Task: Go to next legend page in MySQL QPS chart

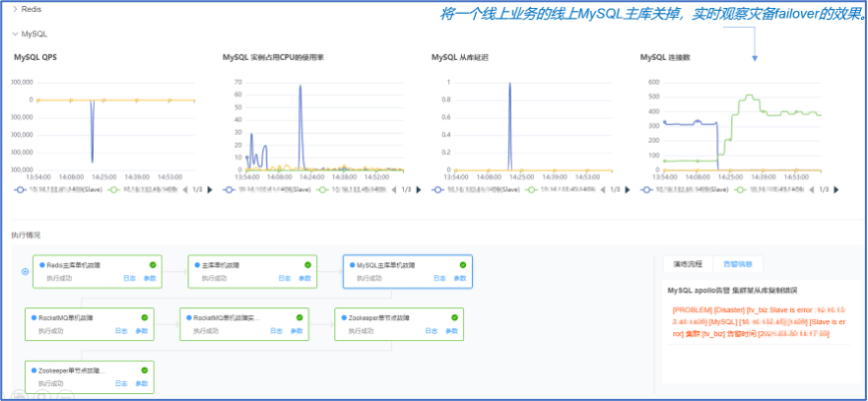Action: coord(210,190)
